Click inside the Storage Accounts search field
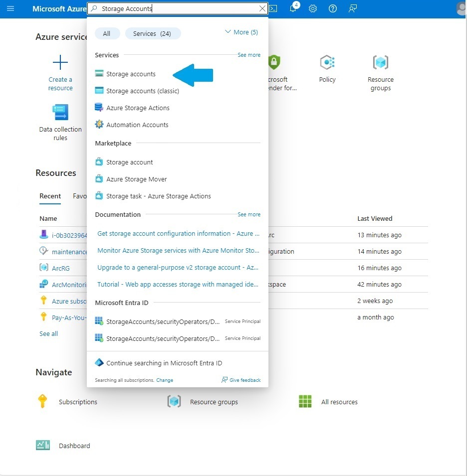This screenshot has width=467, height=476. pos(178,8)
